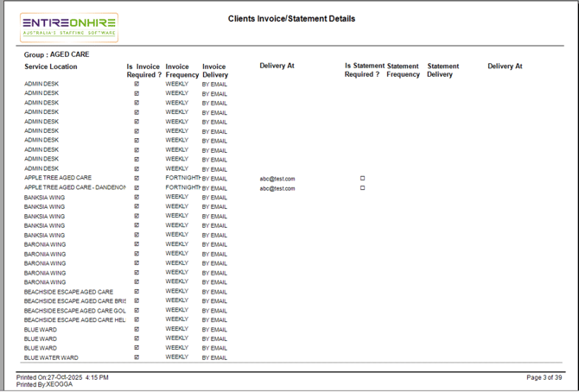The width and height of the screenshot is (579, 392).
Task: Click the Page 3 of 39 indicator
Action: pos(545,377)
